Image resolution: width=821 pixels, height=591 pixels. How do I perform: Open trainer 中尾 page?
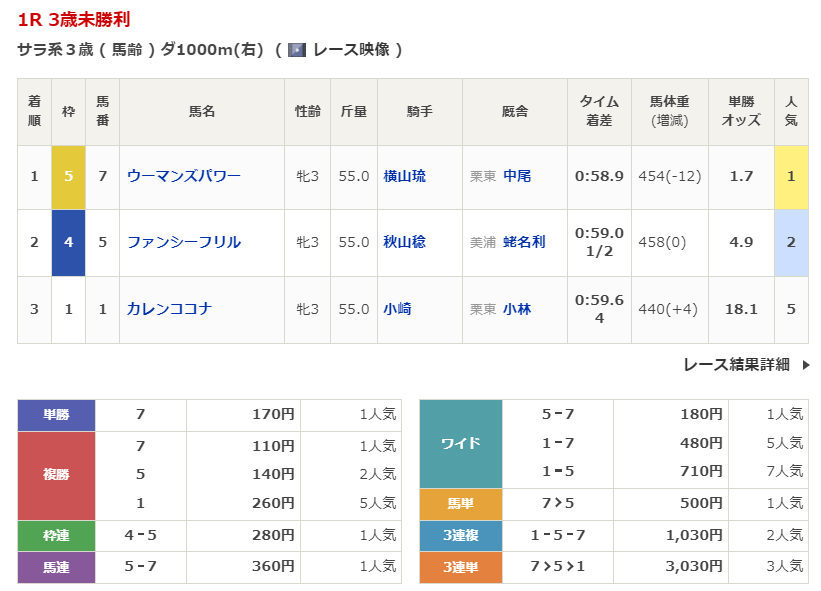click(x=517, y=176)
